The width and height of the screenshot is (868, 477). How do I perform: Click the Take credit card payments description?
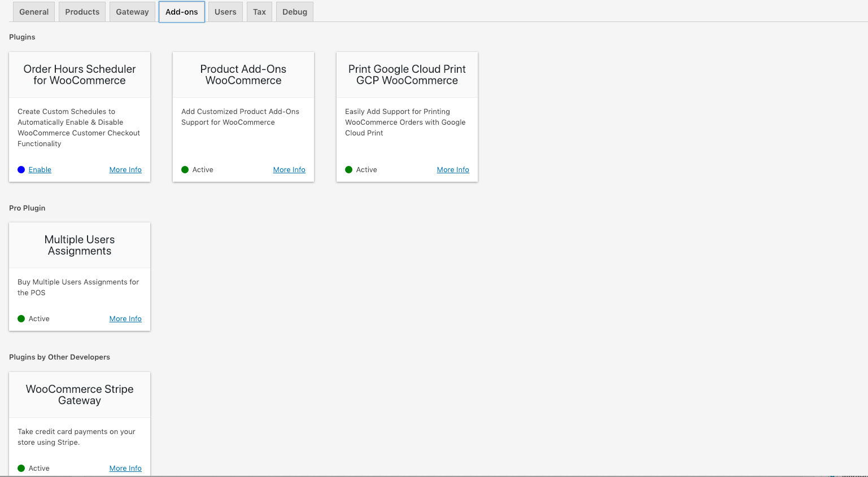point(76,437)
